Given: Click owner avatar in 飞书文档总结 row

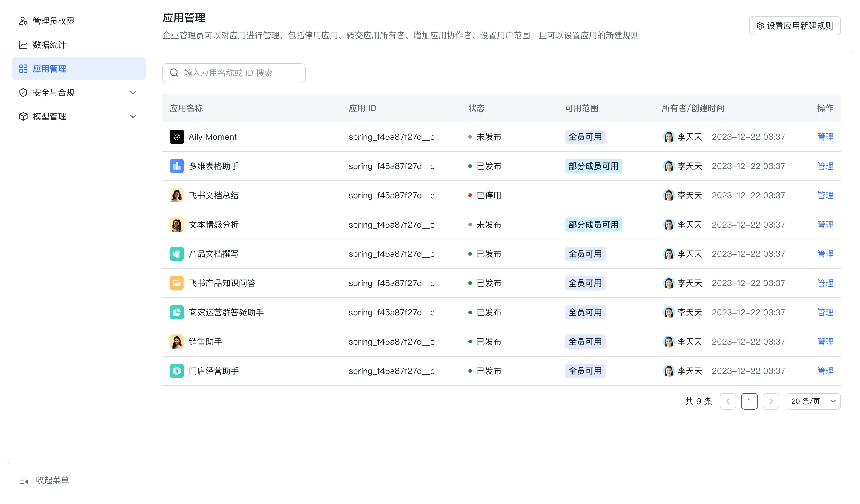Looking at the screenshot, I should [678, 198].
